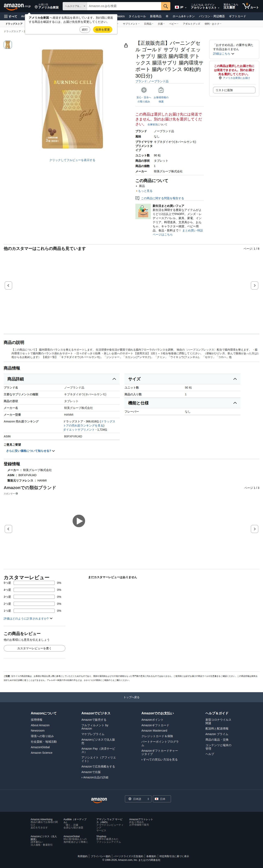Expand the 日用品 submenu
Image resolution: width=263 pixels, height=868 pixels.
[x=149, y=24]
